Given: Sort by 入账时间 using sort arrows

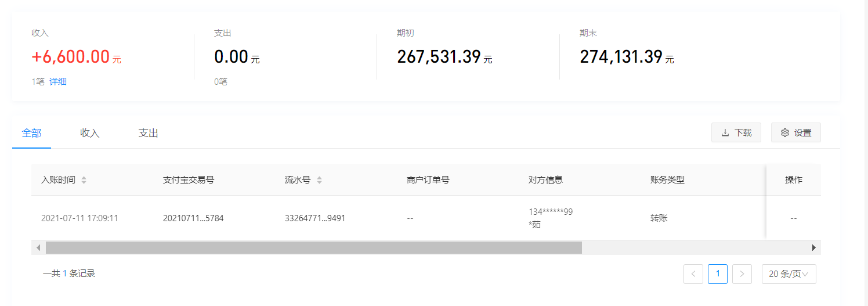Looking at the screenshot, I should [84, 180].
